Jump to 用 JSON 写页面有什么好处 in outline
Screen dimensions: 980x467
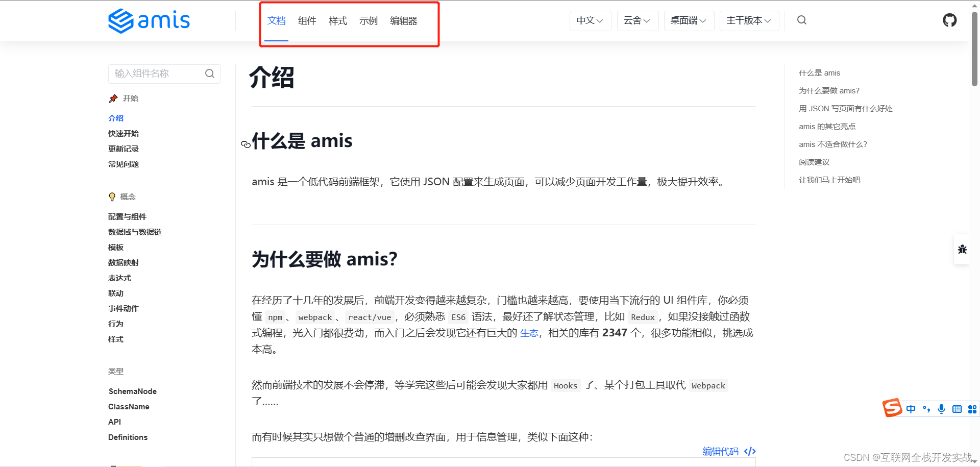tap(846, 109)
